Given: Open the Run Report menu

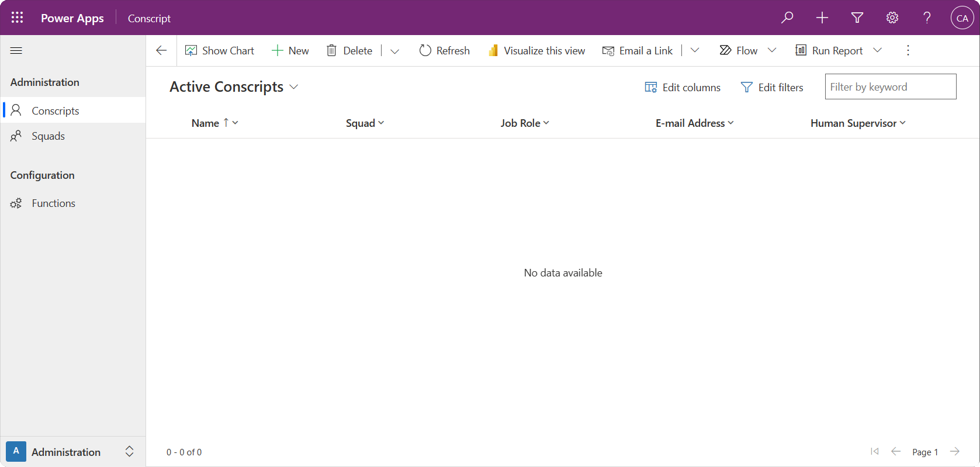Looking at the screenshot, I should [839, 51].
